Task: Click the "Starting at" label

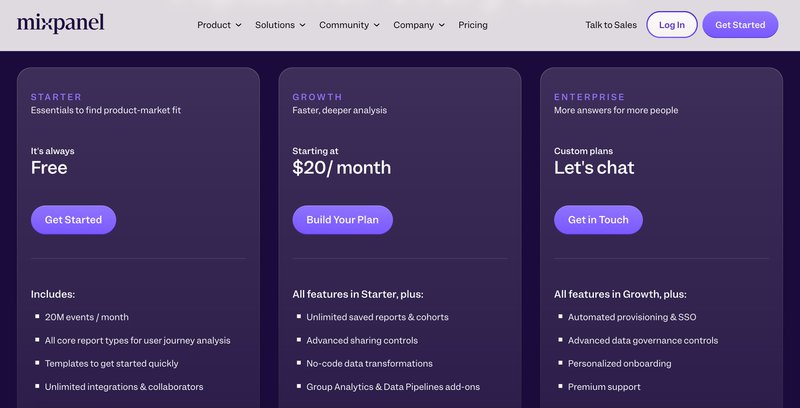Action: (315, 151)
